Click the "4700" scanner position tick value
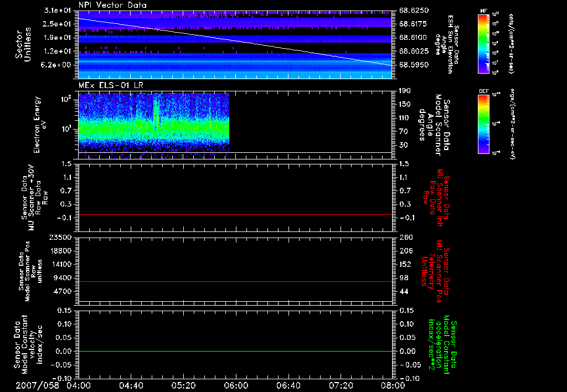 [63, 291]
